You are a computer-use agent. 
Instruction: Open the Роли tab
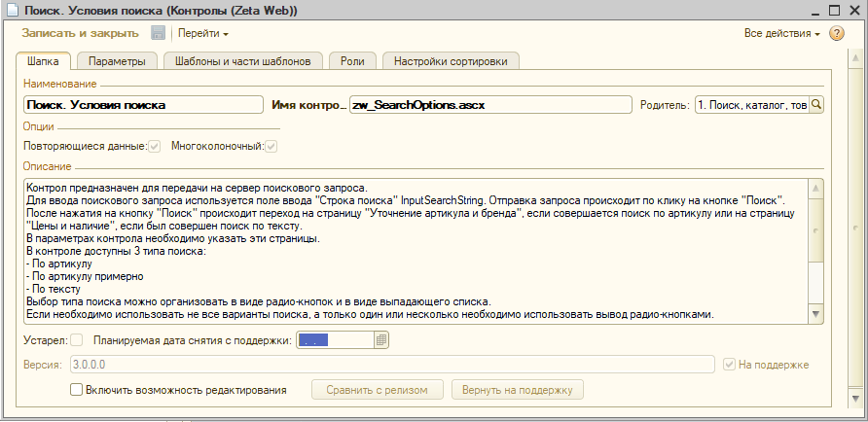(x=352, y=61)
